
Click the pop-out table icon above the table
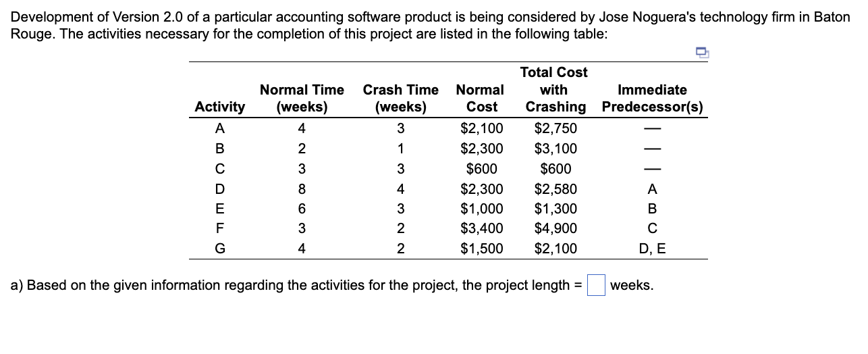(x=702, y=52)
